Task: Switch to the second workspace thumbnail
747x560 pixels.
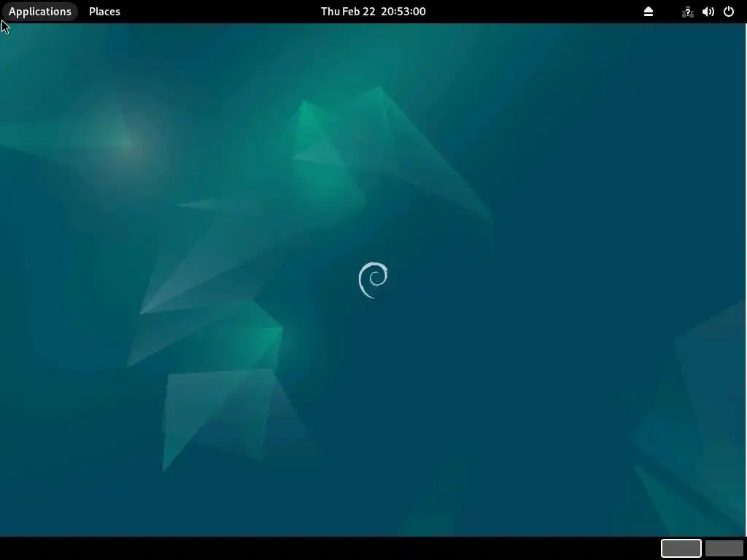Action: [x=724, y=548]
